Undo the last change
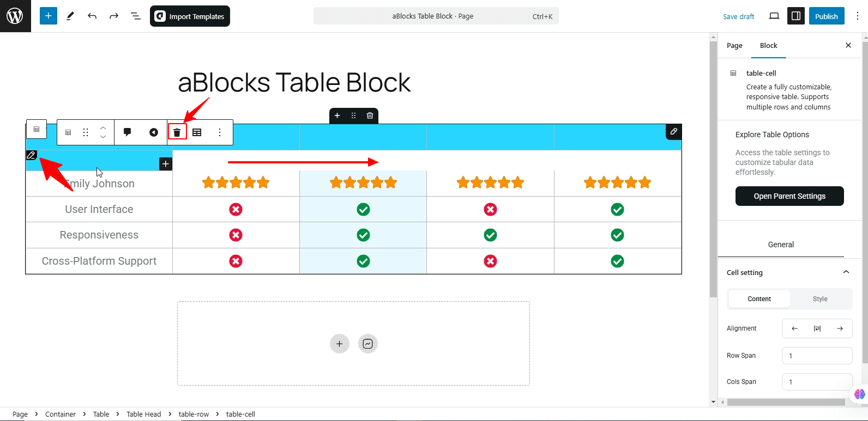 pos(92,16)
